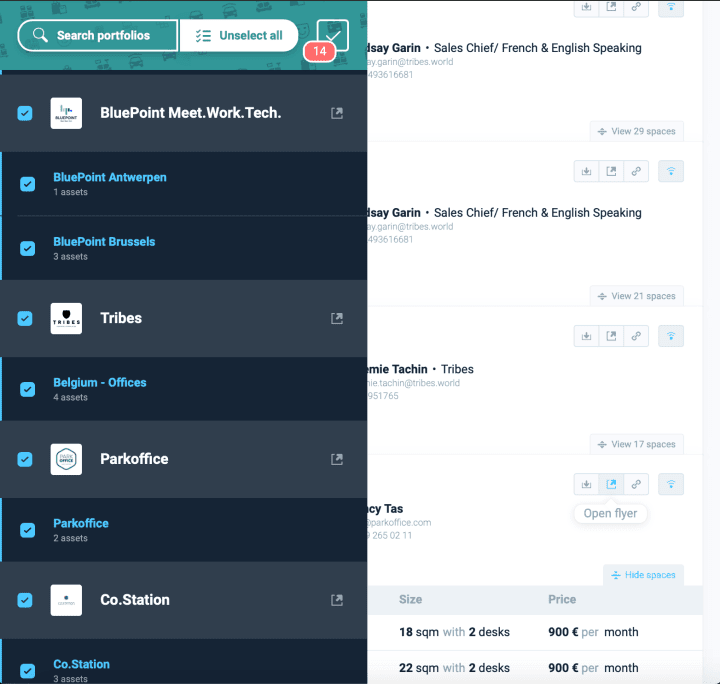The image size is (720, 684).
Task: Click download icon above View 21 spaces card
Action: pyautogui.click(x=586, y=171)
